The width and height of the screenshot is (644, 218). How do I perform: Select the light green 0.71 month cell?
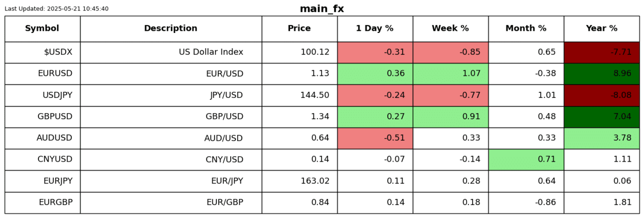click(x=526, y=160)
